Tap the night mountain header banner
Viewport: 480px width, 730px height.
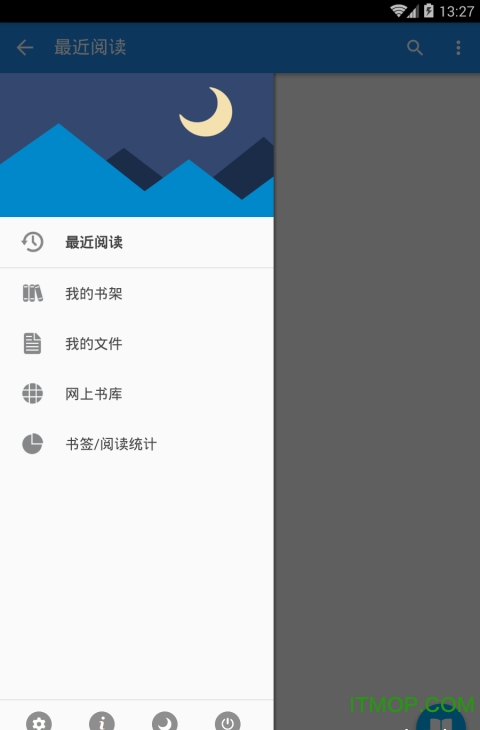pyautogui.click(x=137, y=145)
